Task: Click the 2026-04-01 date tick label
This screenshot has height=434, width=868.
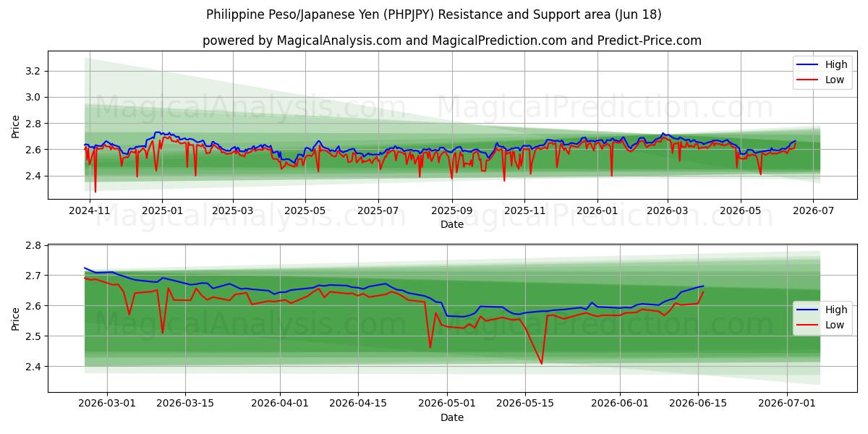Action: pyautogui.click(x=281, y=404)
